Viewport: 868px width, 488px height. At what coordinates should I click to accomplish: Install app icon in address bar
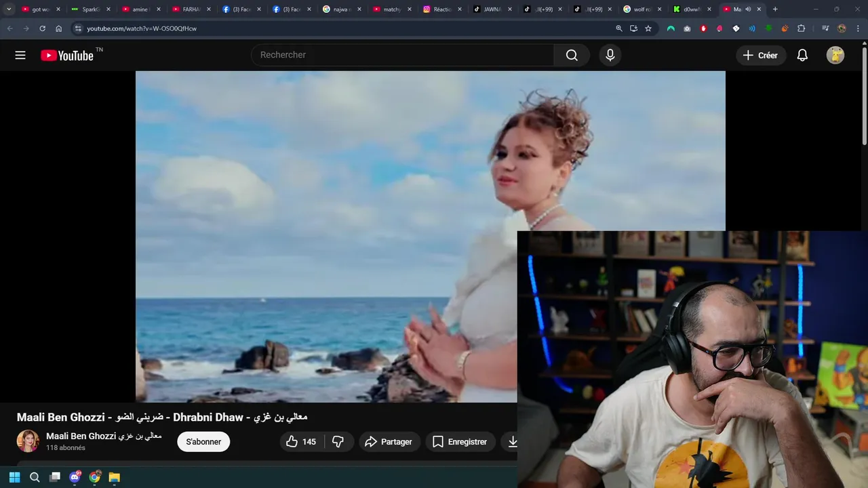click(x=633, y=28)
